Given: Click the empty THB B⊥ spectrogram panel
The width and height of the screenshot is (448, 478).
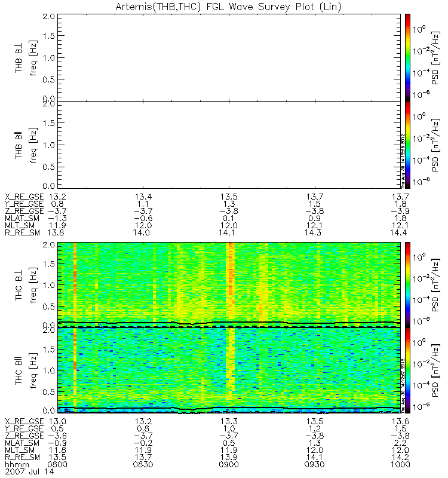Looking at the screenshot, I should pos(229,57).
